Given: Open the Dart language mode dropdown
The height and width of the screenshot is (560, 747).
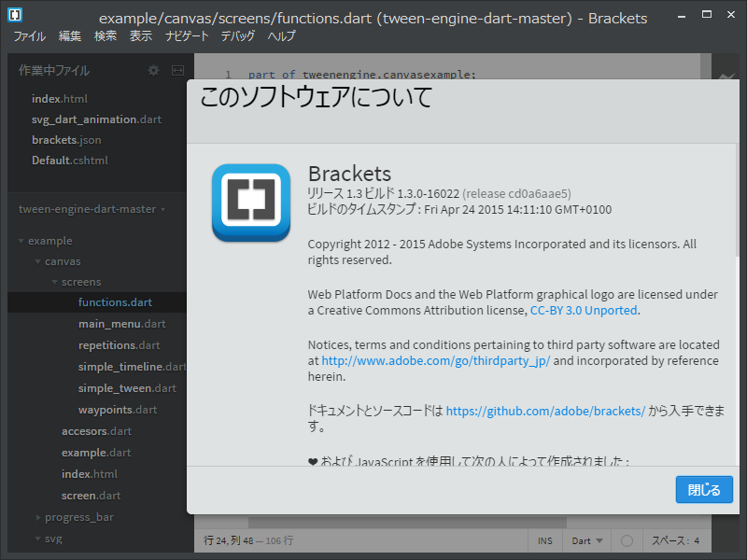Looking at the screenshot, I should [x=586, y=540].
